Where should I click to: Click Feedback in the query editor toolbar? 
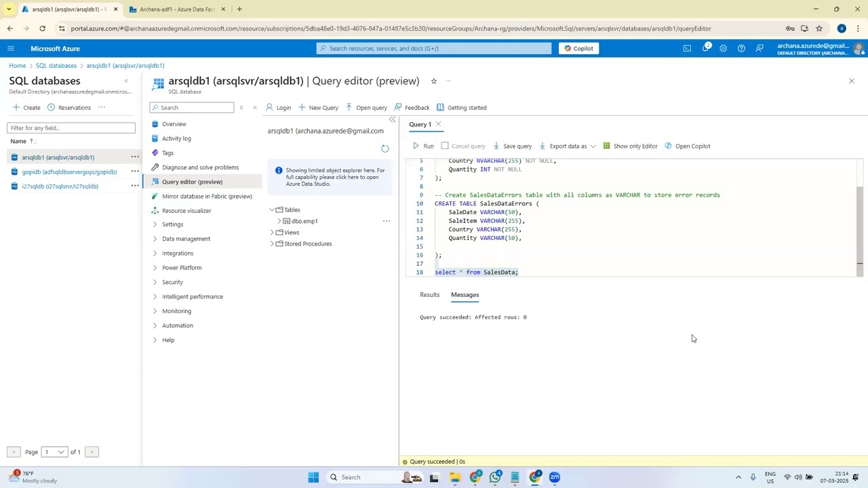412,107
